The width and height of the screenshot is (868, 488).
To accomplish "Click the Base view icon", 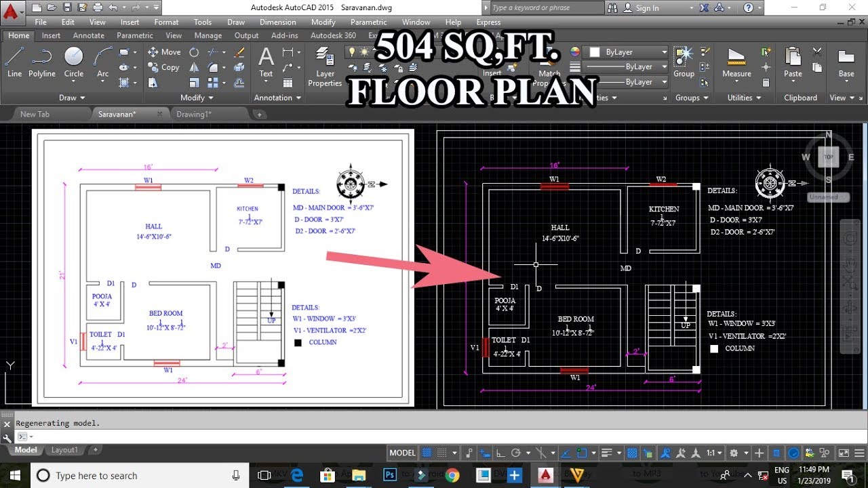I will point(846,62).
